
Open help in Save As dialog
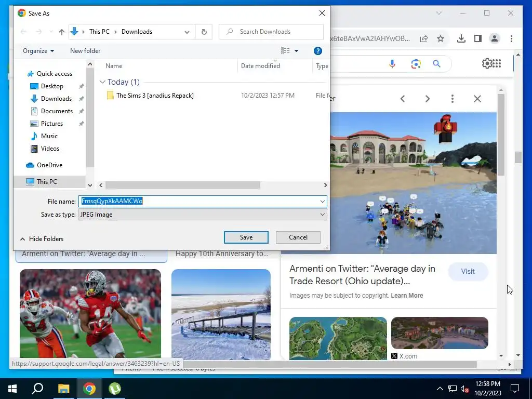coord(317,51)
